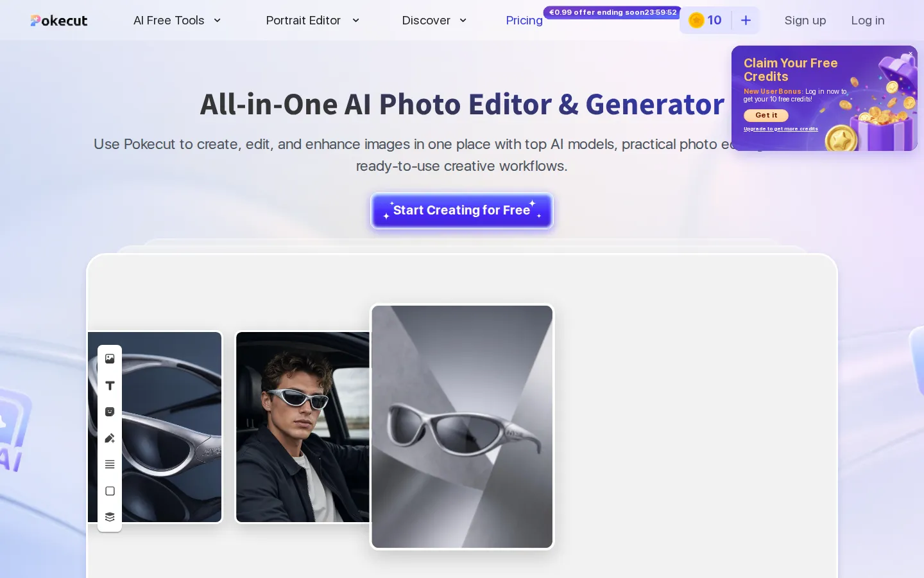Expand the AI Free Tools chevron
Viewport: 924px width, 578px height.
(x=217, y=21)
